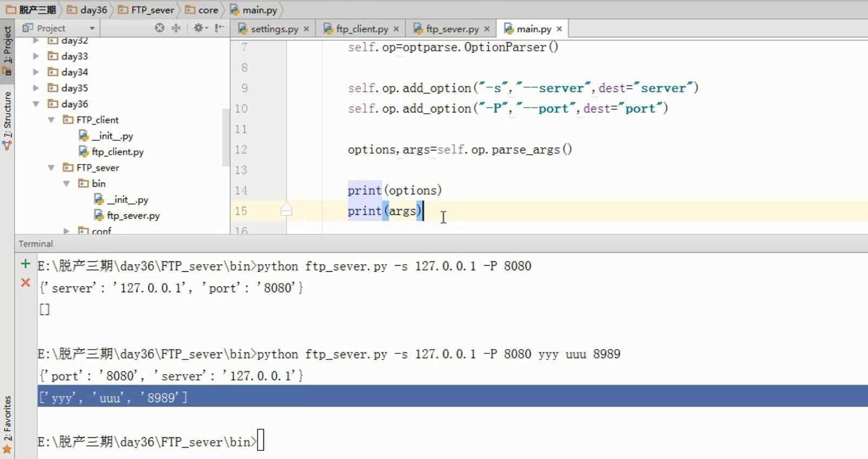Click the add_option --server line
Image resolution: width=868 pixels, height=459 pixels.
523,88
